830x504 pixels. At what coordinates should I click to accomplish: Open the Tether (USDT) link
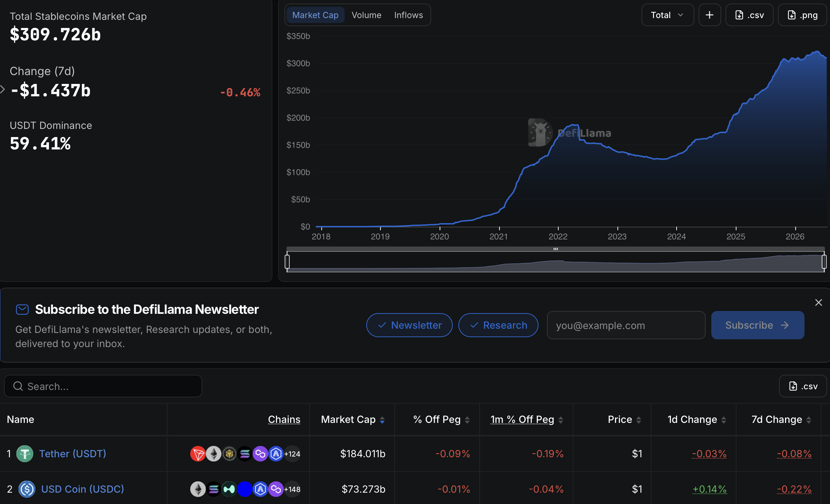pos(73,453)
